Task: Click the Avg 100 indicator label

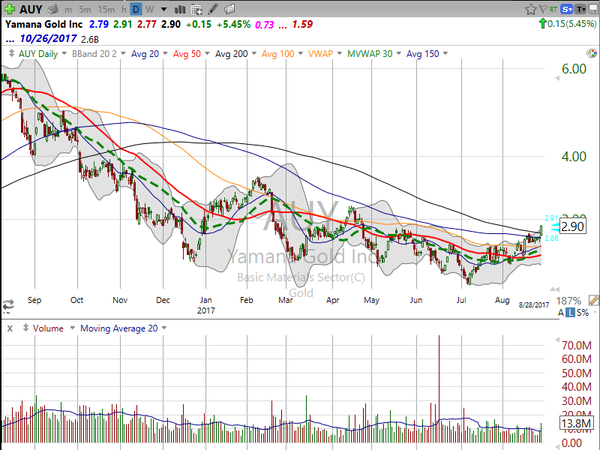Action: [278, 54]
